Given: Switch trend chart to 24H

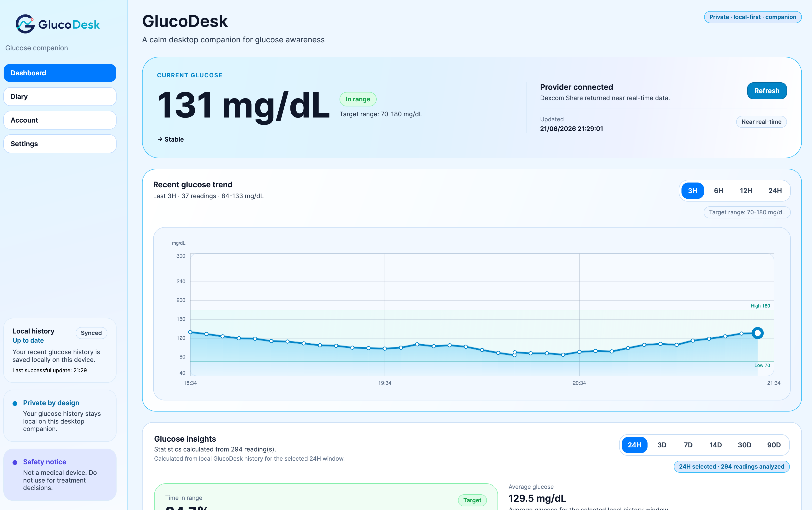Looking at the screenshot, I should (775, 190).
